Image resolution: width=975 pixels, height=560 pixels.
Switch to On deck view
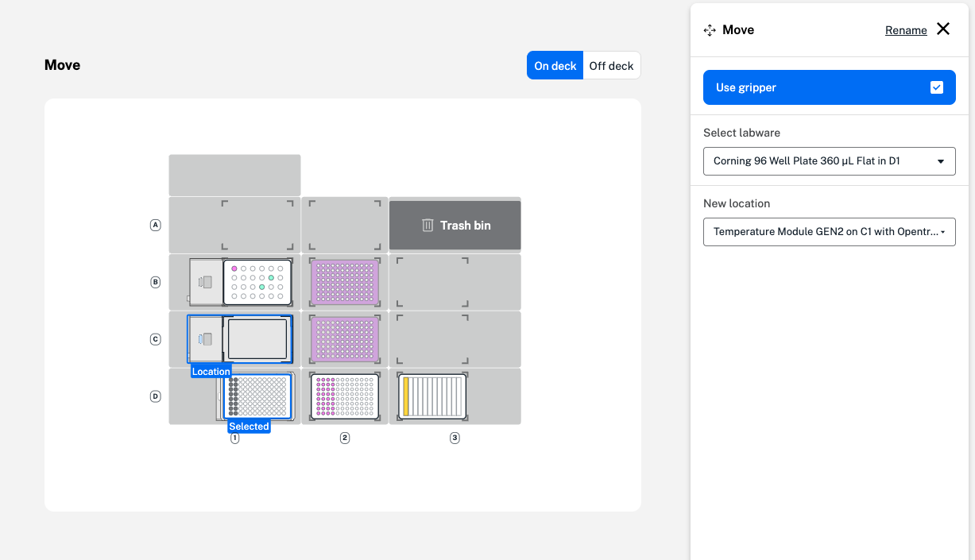coord(555,66)
